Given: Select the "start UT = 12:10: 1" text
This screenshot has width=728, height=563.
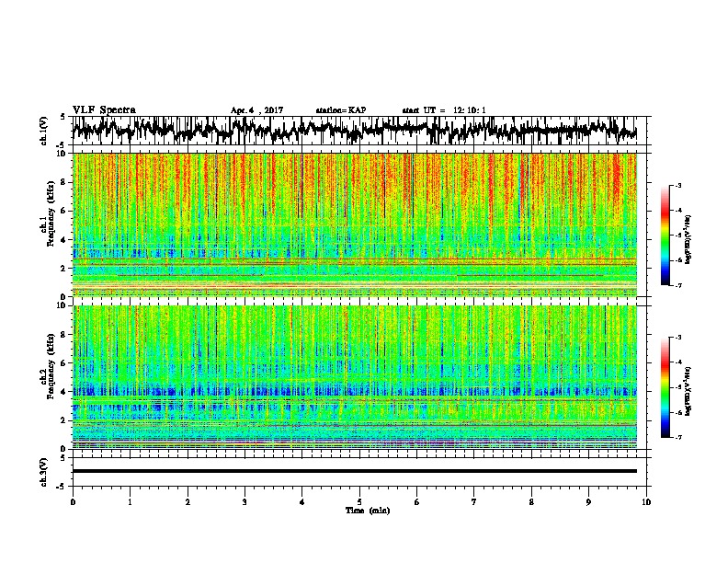Looking at the screenshot, I should [444, 110].
